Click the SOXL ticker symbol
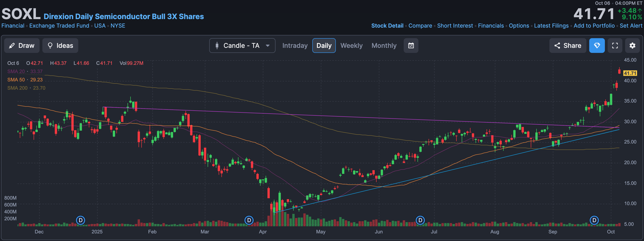This screenshot has height=241, width=644. tap(21, 14)
